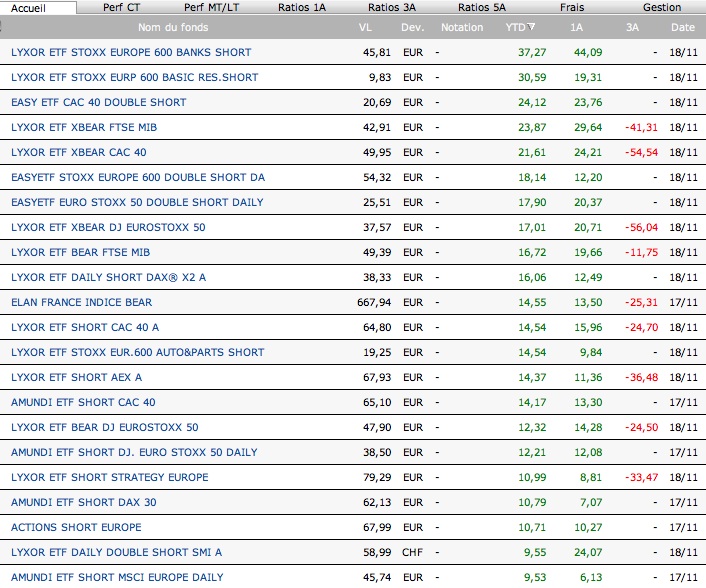Open LYXOR ETF STOXX EURP 600 BASIC RES.SHORT

(x=135, y=77)
